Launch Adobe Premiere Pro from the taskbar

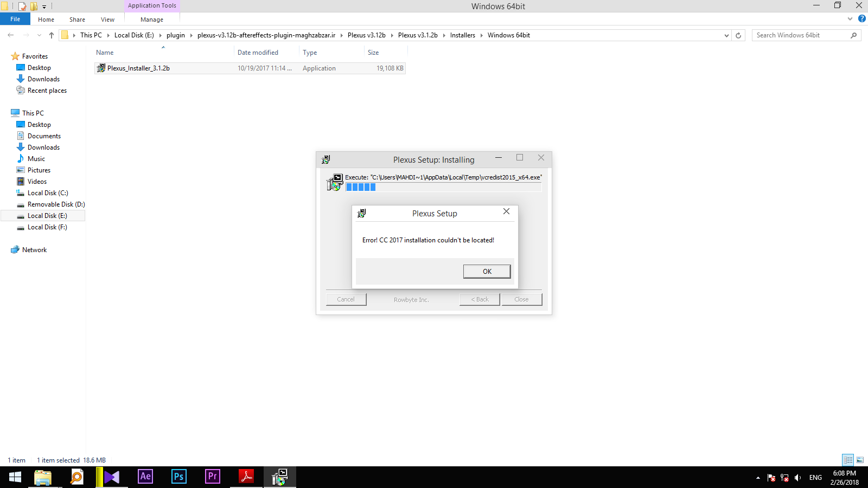click(212, 477)
